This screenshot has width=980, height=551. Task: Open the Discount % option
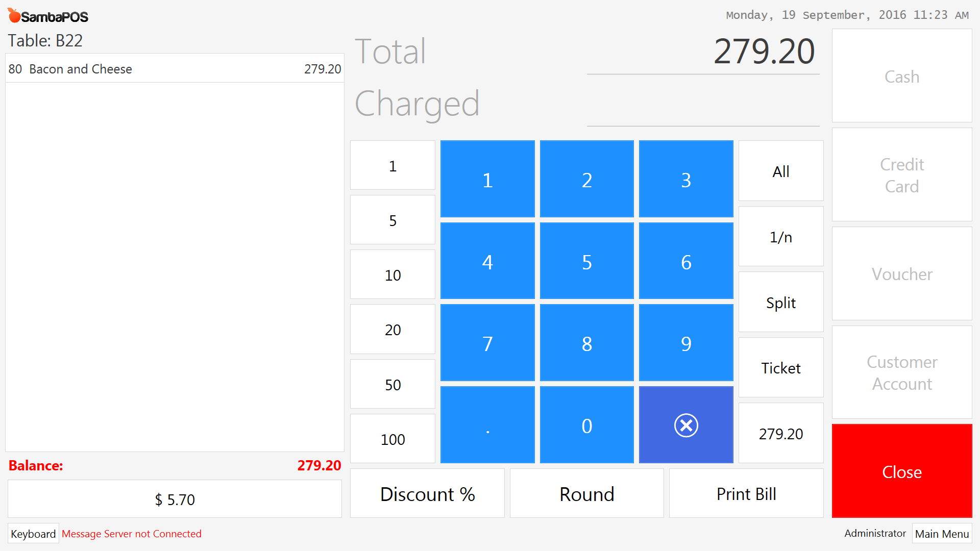[x=427, y=493]
